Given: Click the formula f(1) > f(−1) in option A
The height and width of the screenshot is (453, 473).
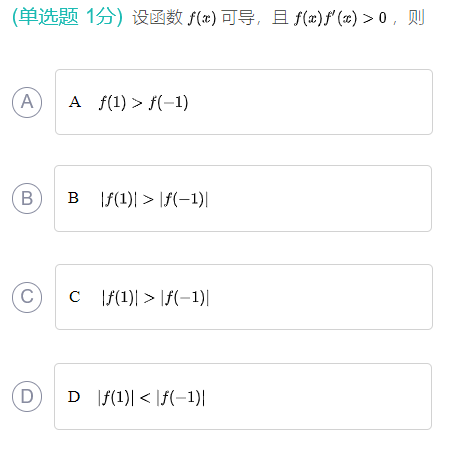Looking at the screenshot, I should click(x=144, y=102).
